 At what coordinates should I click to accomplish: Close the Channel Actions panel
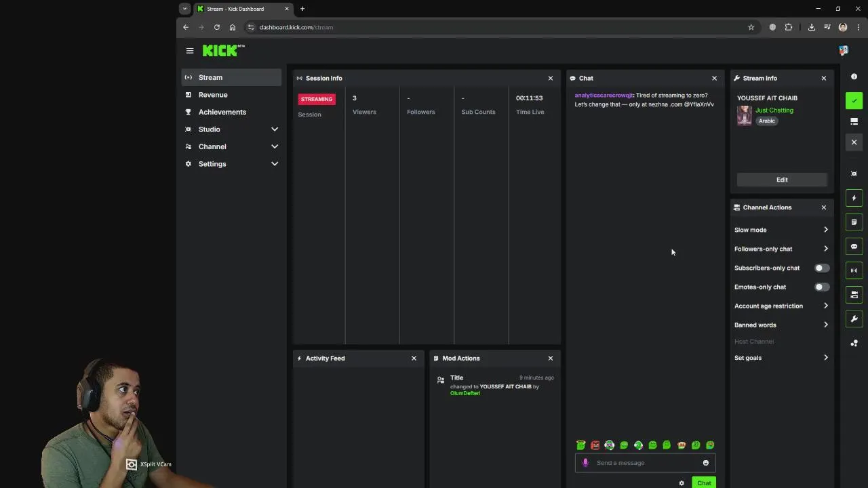824,207
